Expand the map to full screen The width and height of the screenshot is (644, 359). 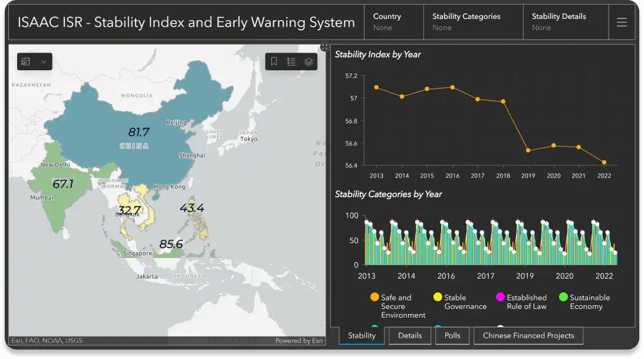[324, 47]
